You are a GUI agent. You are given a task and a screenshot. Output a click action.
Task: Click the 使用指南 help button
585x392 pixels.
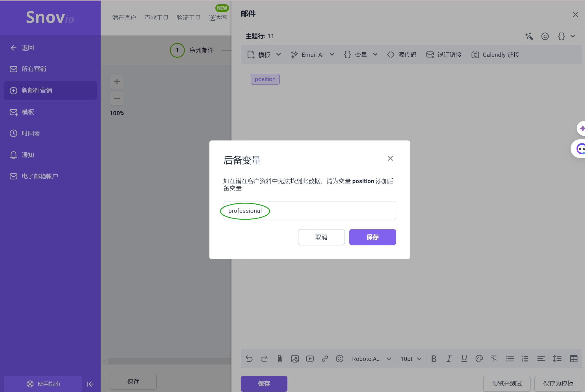[x=43, y=384]
